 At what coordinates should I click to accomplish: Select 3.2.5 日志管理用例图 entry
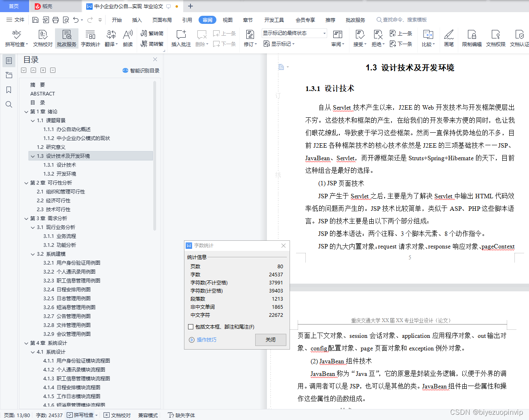tap(67, 299)
